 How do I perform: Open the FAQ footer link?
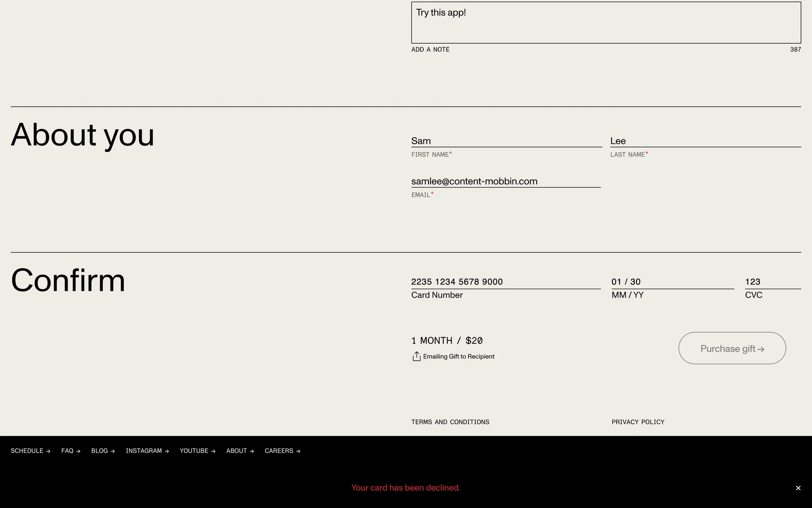click(x=71, y=451)
